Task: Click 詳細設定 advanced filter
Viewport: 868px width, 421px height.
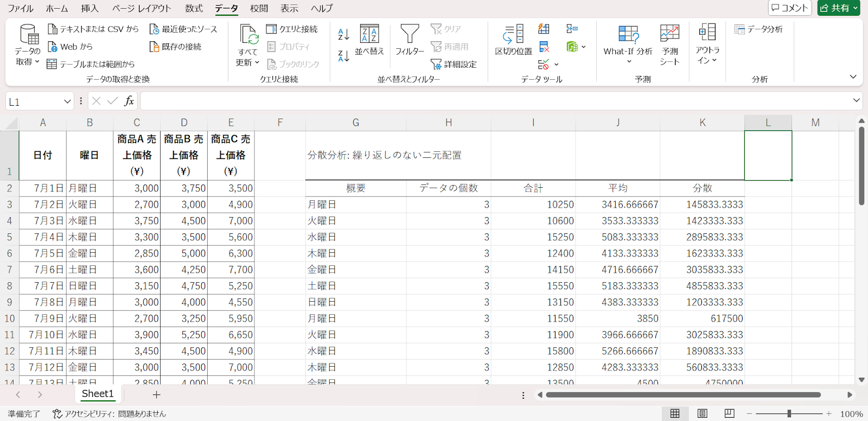Action: [454, 64]
